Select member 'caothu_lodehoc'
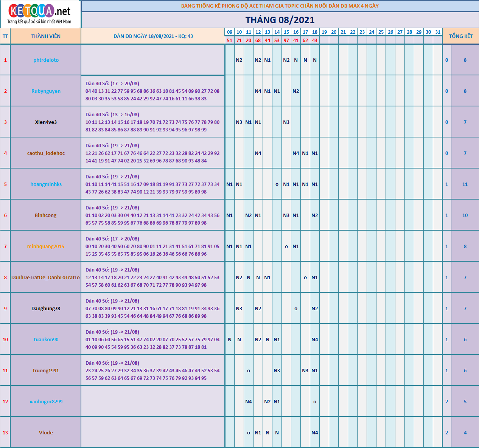 [46, 153]
